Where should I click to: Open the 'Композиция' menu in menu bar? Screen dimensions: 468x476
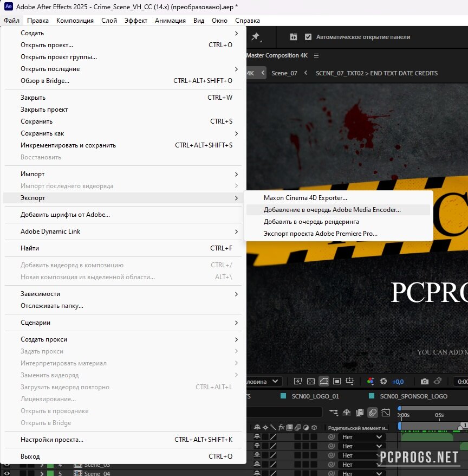(75, 21)
